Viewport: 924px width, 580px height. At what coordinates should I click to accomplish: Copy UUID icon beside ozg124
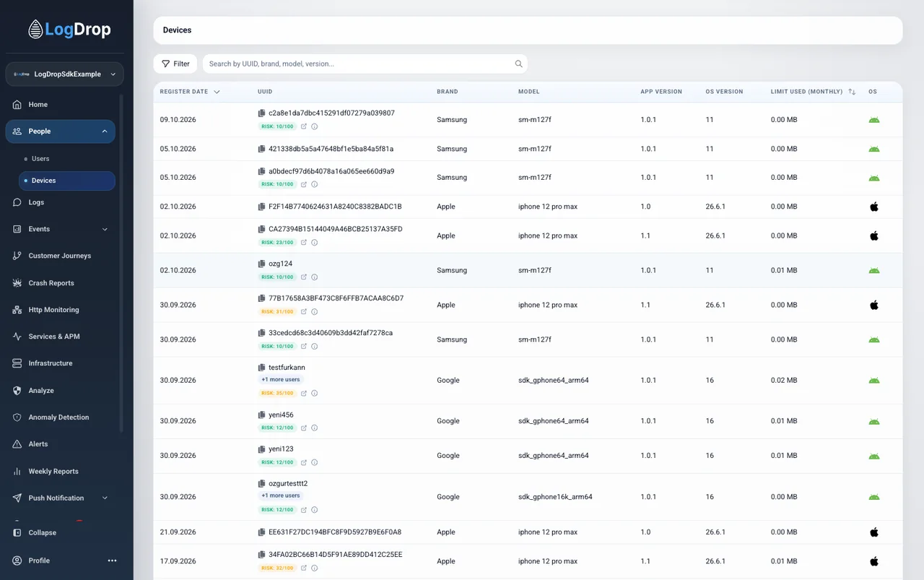(261, 264)
